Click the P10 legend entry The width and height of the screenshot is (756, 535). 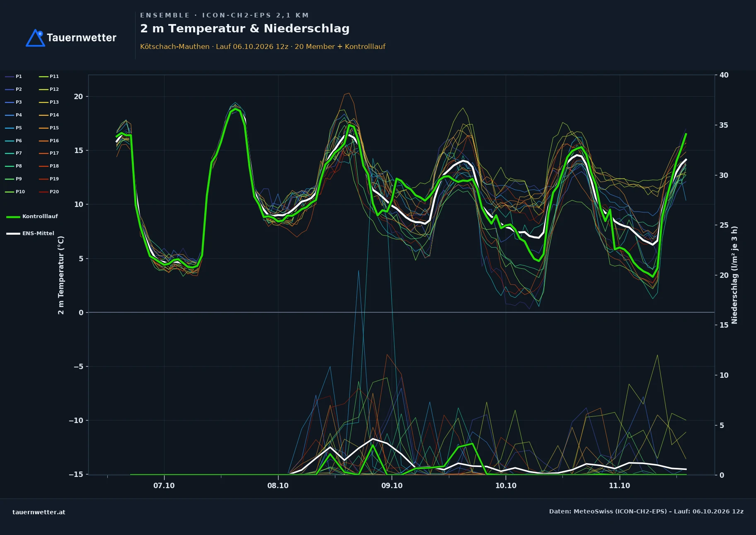(x=15, y=192)
